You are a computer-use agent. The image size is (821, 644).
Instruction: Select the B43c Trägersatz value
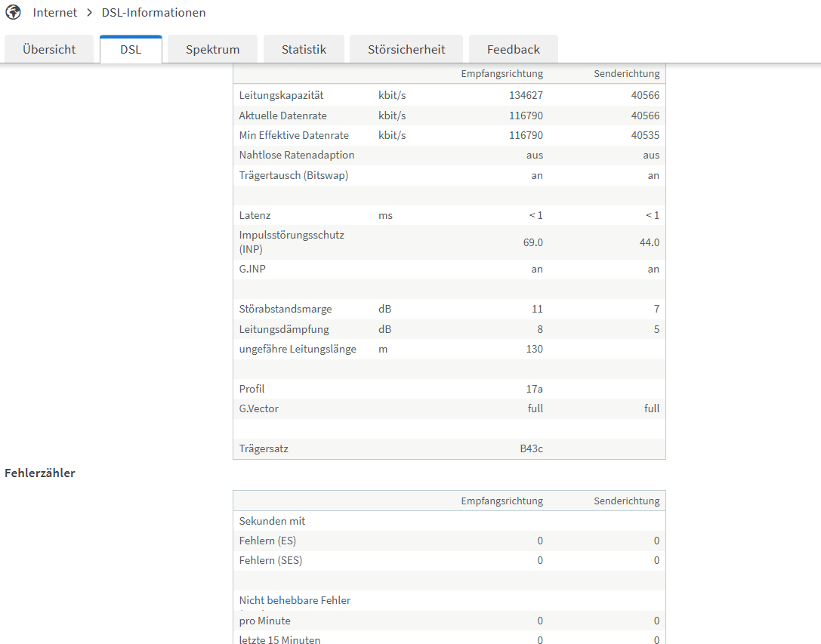pos(532,448)
